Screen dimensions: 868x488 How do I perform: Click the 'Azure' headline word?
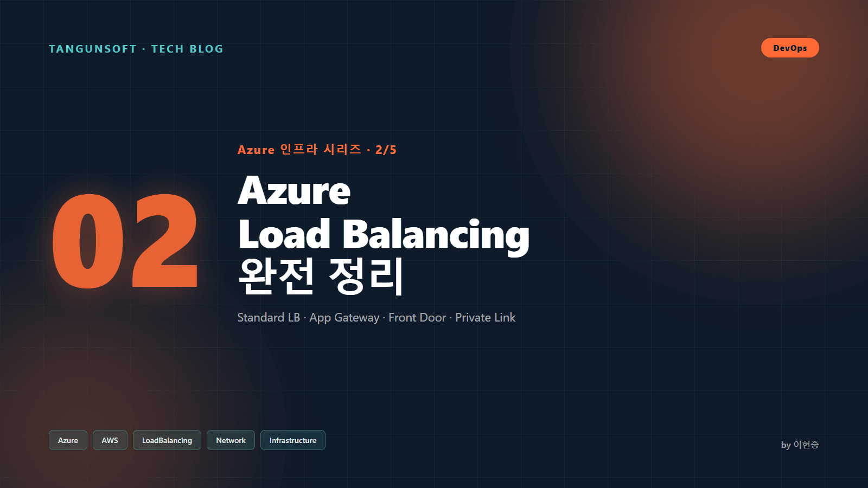pos(294,190)
